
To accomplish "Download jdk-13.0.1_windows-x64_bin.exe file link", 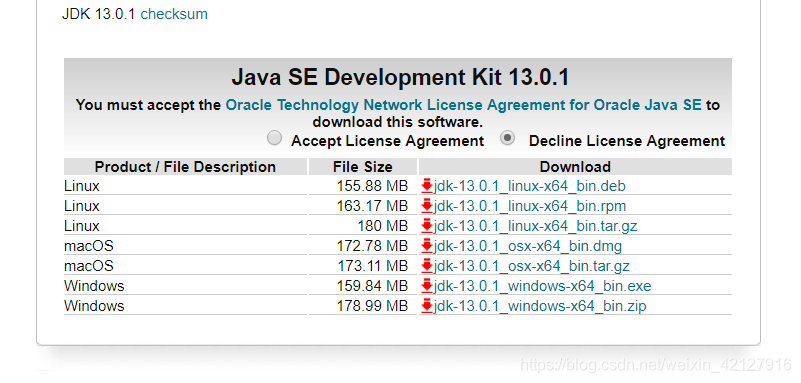I will point(543,286).
